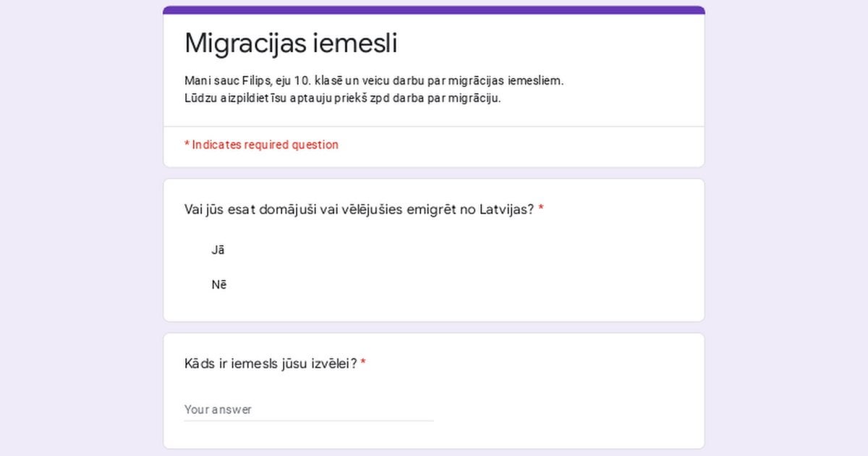Click the divider line above the required notice
868x456 pixels.
tap(434, 127)
